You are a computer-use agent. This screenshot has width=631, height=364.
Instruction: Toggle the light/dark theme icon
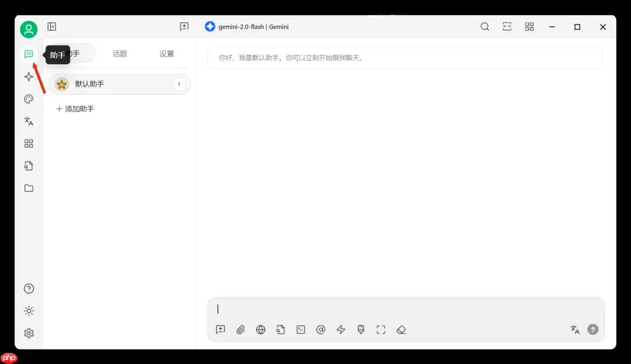click(29, 311)
